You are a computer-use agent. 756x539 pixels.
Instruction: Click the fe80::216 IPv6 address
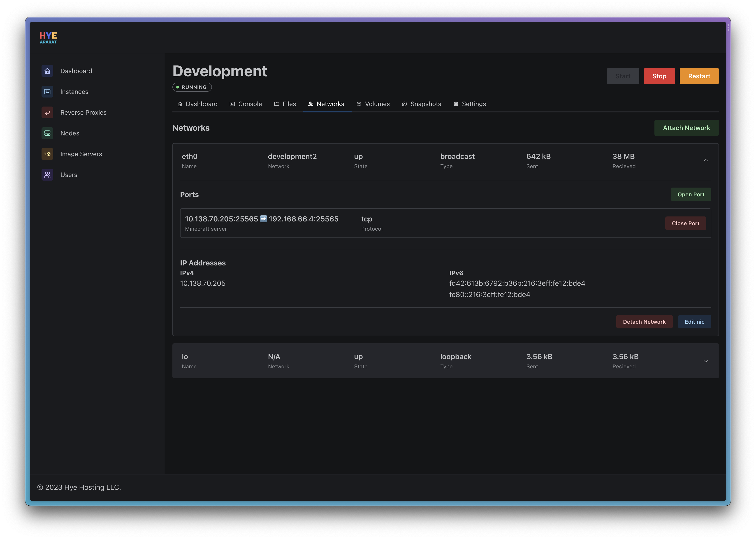489,294
